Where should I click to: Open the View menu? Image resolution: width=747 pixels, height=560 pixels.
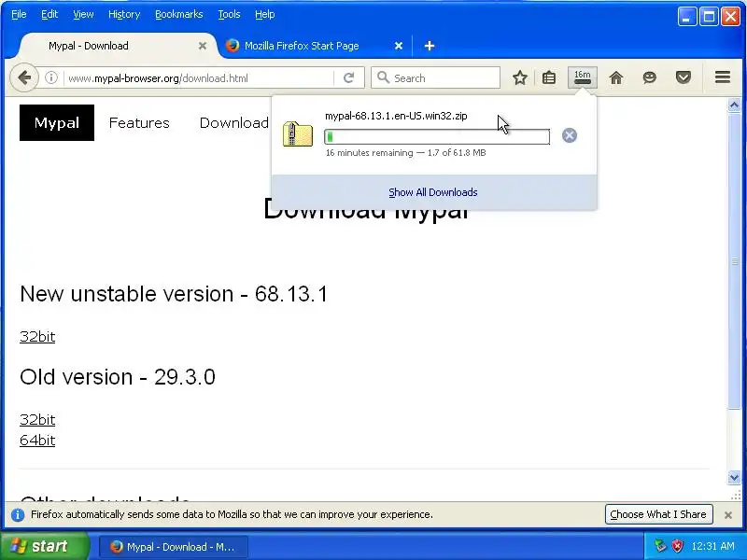click(x=83, y=14)
